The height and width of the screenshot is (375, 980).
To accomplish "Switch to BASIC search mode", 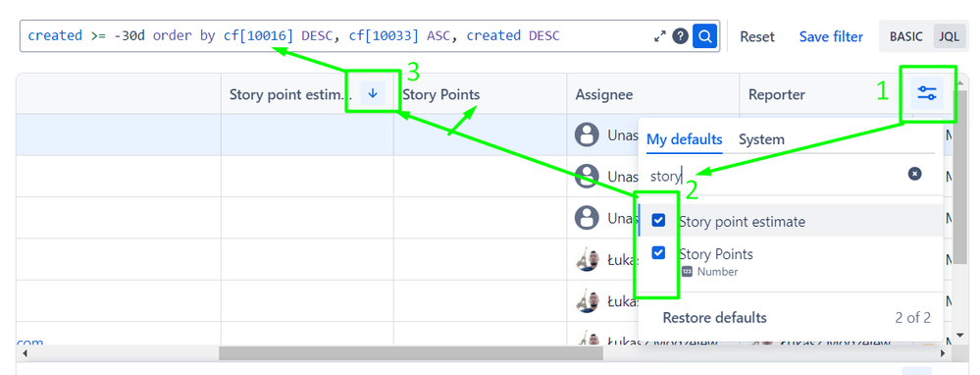I will [x=906, y=37].
